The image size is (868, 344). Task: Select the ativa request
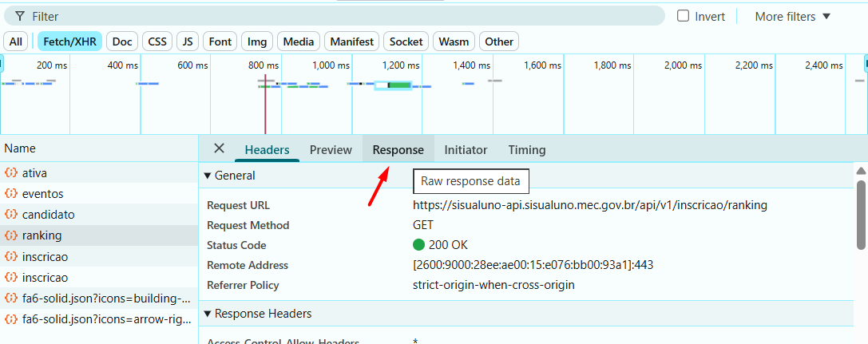click(99, 172)
